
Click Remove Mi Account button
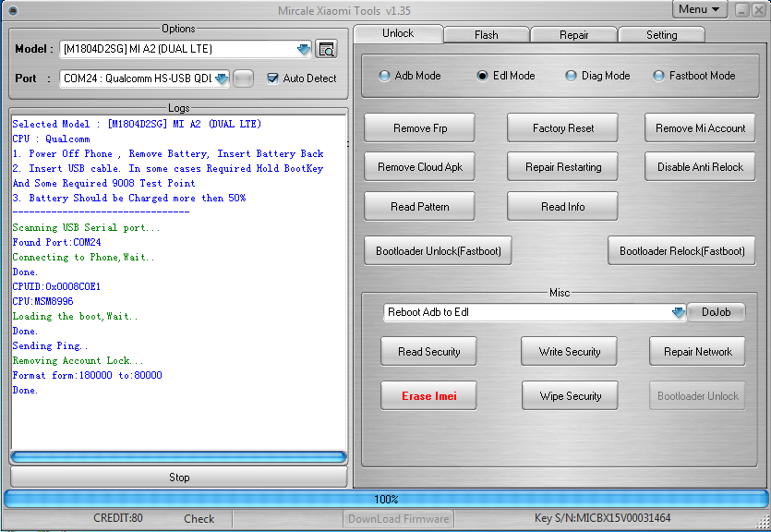point(700,128)
